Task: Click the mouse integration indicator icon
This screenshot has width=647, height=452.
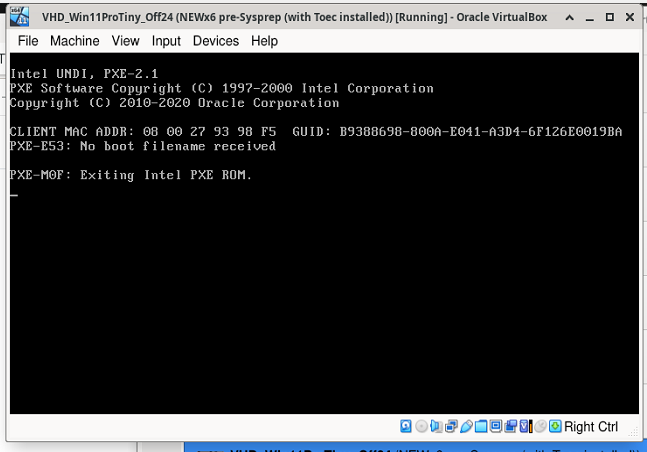Action: tap(541, 426)
